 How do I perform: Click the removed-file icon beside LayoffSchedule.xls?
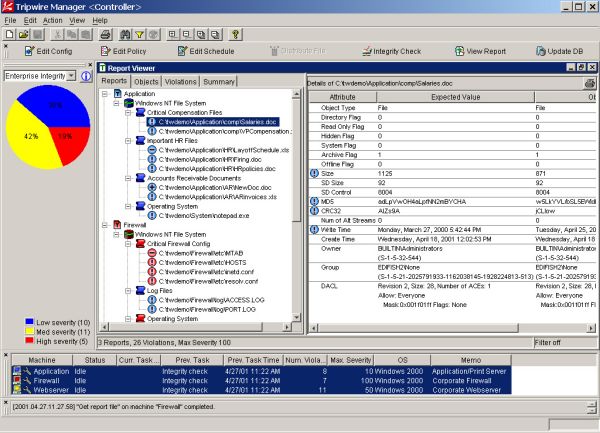pos(152,150)
